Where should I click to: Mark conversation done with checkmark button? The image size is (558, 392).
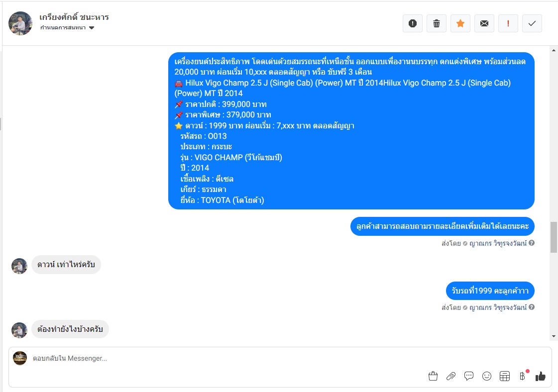(x=532, y=23)
